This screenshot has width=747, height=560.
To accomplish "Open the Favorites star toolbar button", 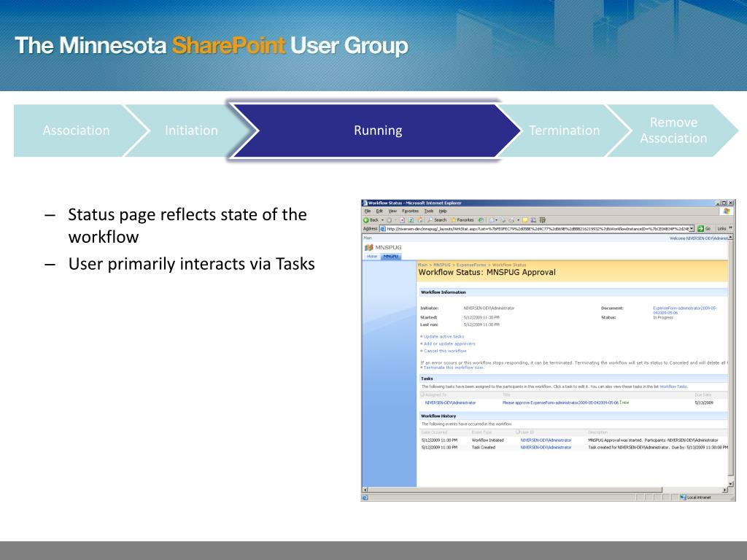I will [x=462, y=220].
